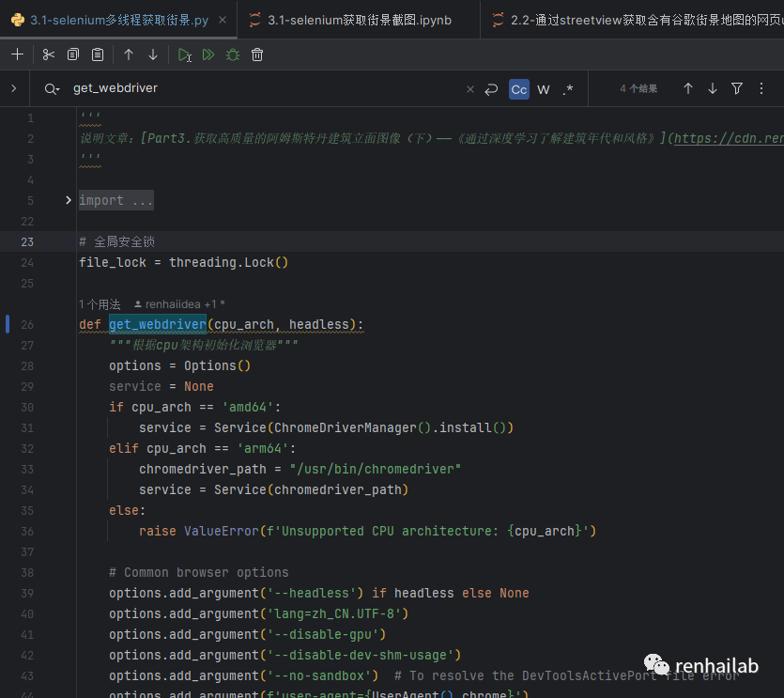This screenshot has height=698, width=784.
Task: Close the 3.1-selenium多线程获取街景.py tab
Action: click(223, 20)
